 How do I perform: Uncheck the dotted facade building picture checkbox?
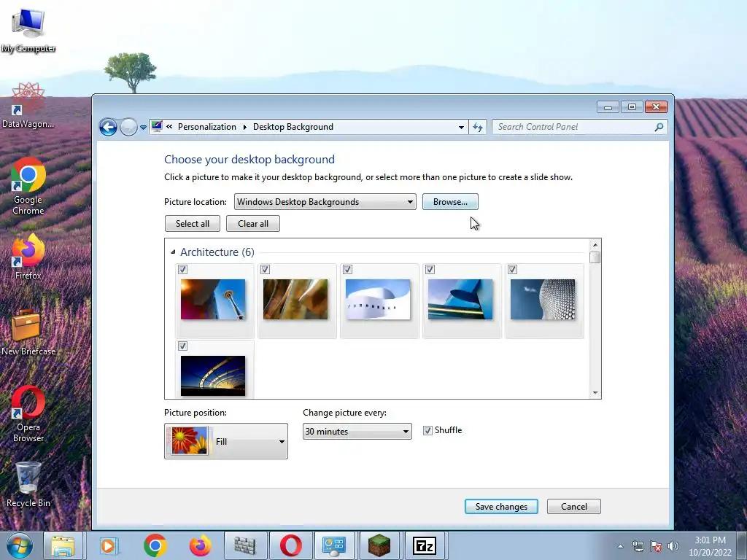click(512, 270)
